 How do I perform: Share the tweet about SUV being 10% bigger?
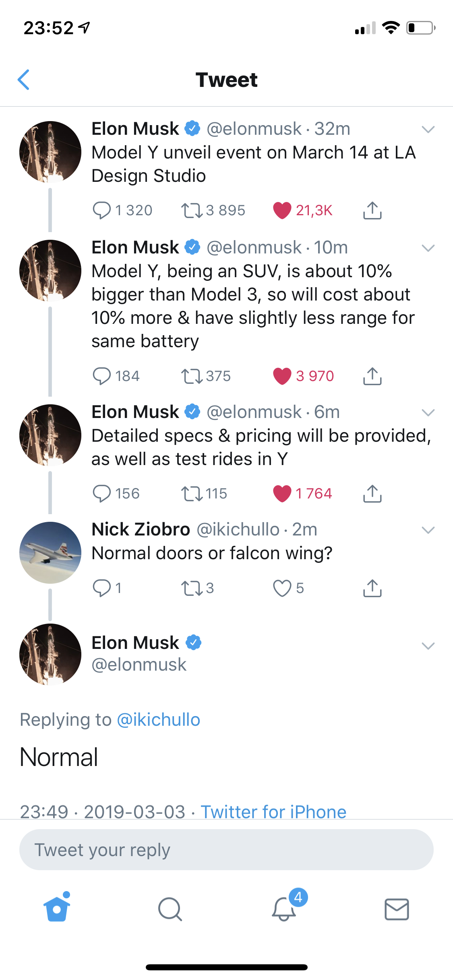(372, 376)
